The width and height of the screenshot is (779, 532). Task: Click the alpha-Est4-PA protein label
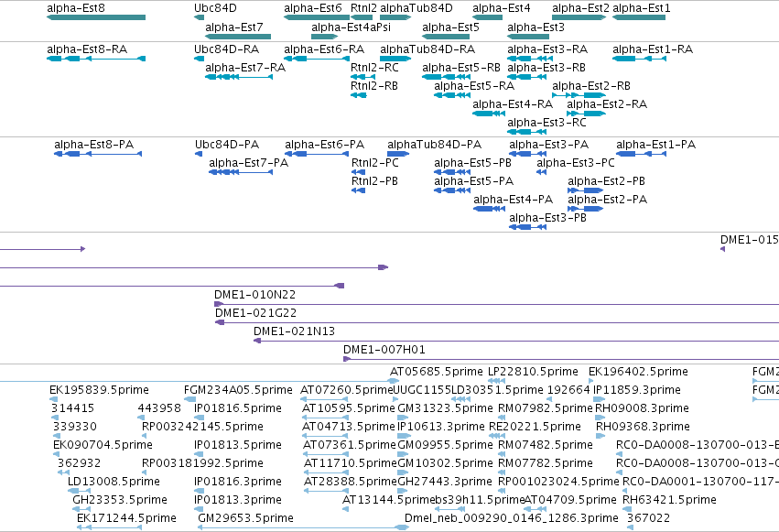(514, 200)
